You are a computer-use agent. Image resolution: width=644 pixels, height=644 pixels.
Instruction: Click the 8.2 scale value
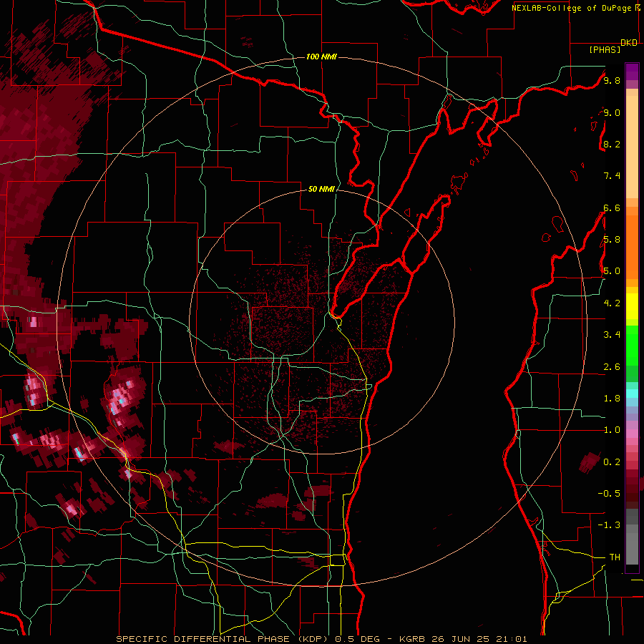[x=612, y=144]
